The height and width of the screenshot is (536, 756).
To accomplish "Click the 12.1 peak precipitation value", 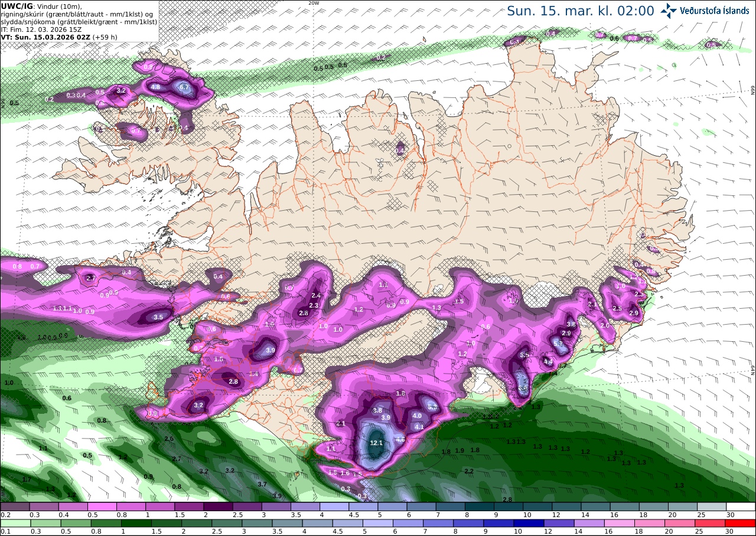I will pyautogui.click(x=376, y=443).
